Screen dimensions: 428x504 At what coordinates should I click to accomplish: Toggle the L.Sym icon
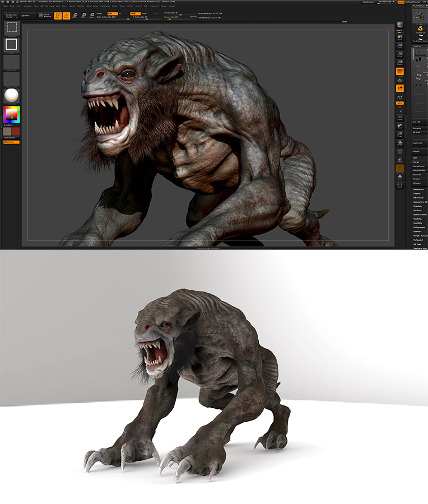399,97
